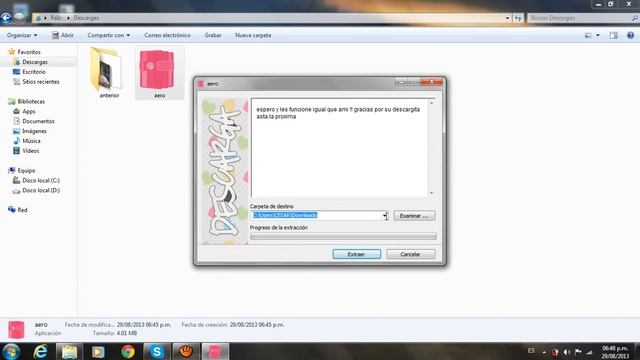
Task: Click Nueva carpeta in the toolbar
Action: (253, 36)
